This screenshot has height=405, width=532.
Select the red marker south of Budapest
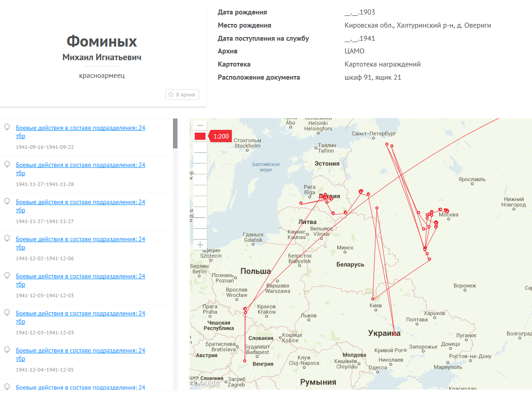[244, 361]
